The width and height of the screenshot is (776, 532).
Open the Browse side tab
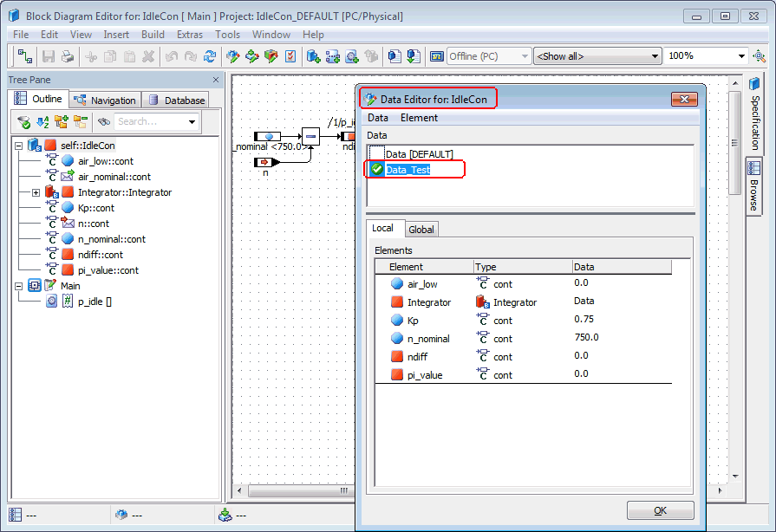coord(753,186)
